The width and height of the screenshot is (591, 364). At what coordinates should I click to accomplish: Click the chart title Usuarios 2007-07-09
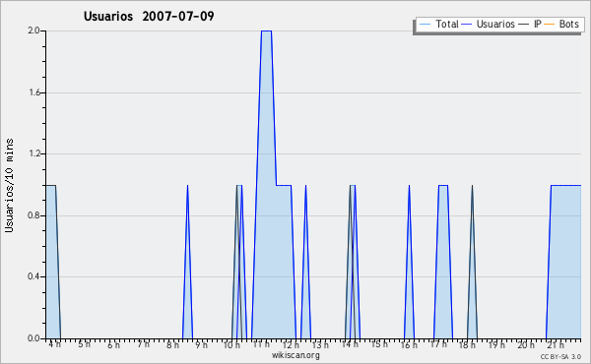pyautogui.click(x=149, y=16)
